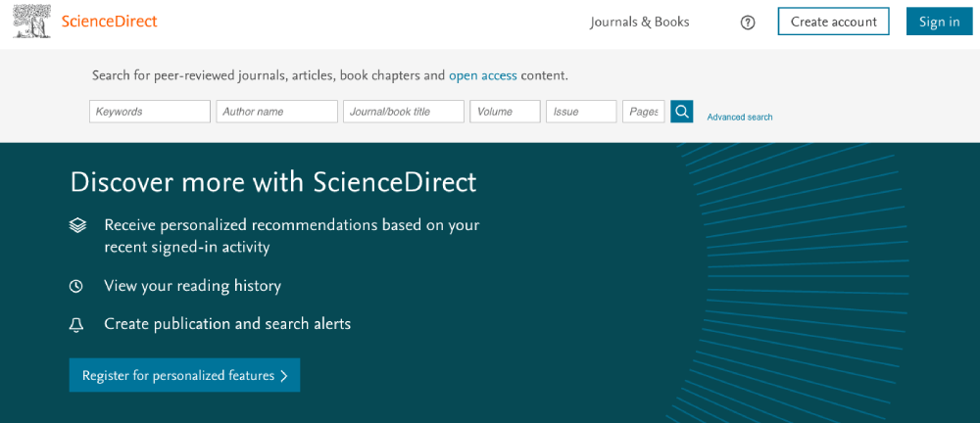Click the chevron arrow on Register button
Screen dimensions: 980x423
(284, 376)
